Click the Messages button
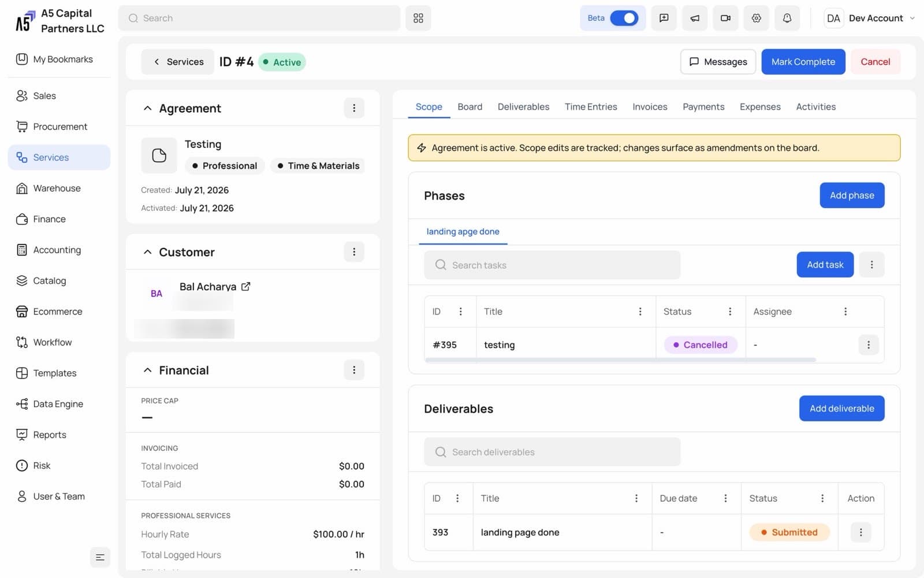The width and height of the screenshot is (924, 578). point(718,62)
